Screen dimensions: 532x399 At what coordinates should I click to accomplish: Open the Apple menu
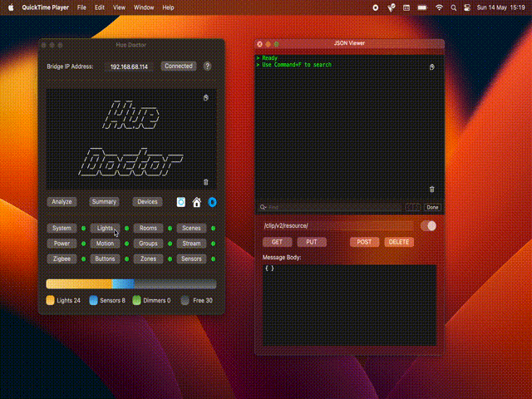coord(11,7)
